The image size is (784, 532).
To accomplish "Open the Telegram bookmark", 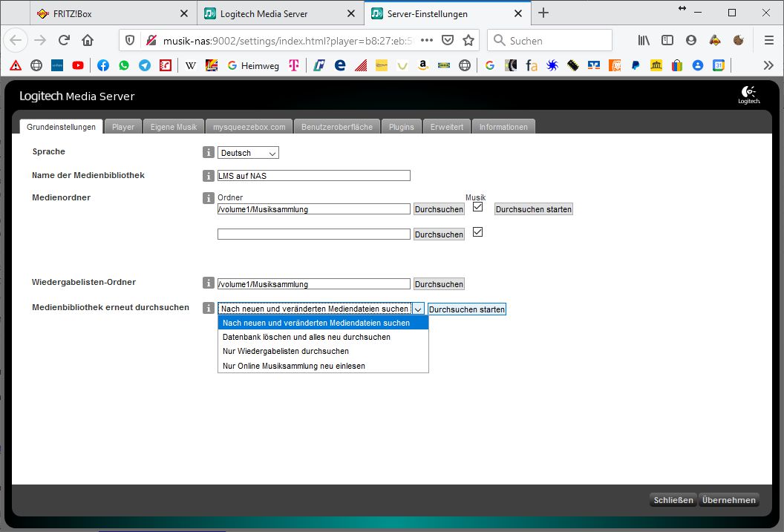I will pos(145,65).
